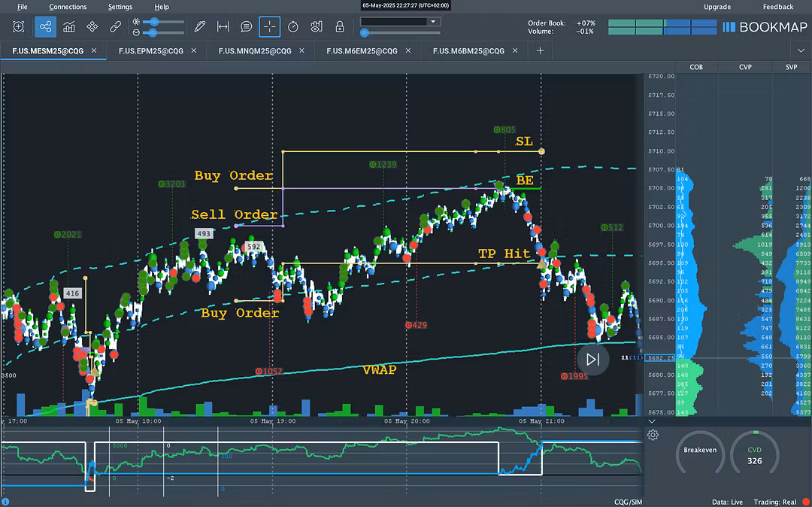Click the 'VWAP' label on chart
The width and height of the screenshot is (812, 507).
coord(379,370)
